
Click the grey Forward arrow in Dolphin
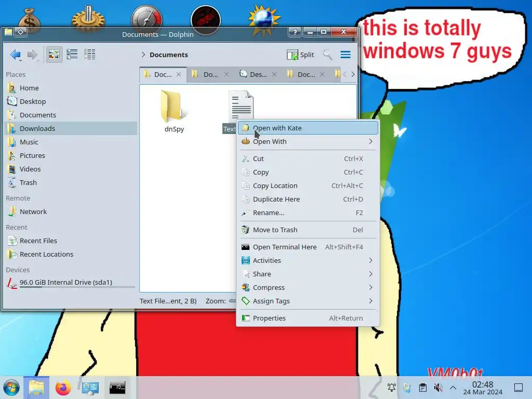32,55
